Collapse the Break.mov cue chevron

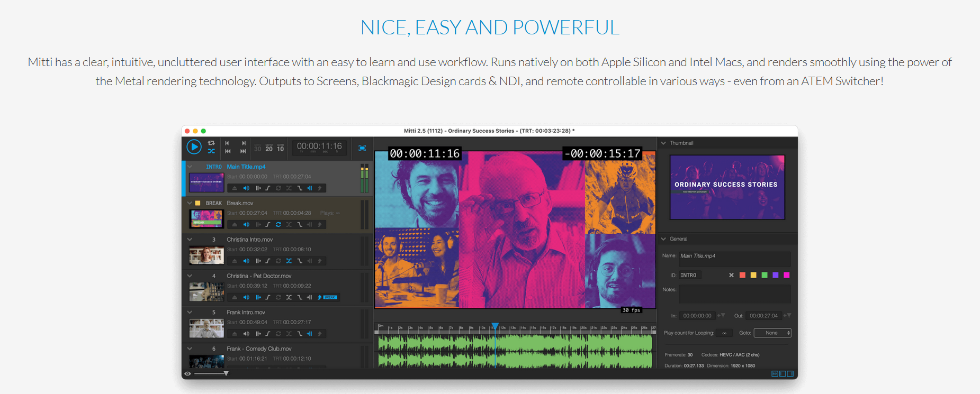click(190, 203)
